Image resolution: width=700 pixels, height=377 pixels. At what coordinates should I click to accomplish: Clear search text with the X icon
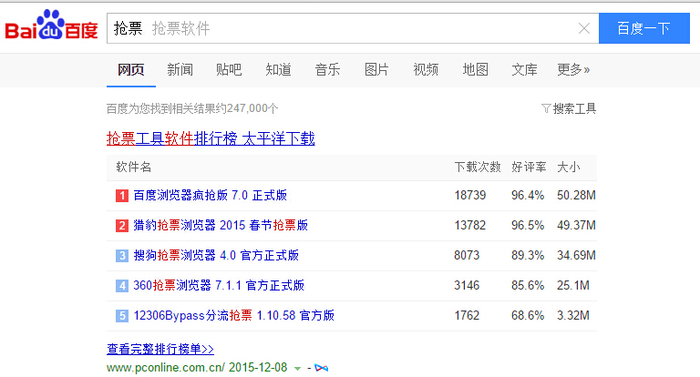coord(584,29)
